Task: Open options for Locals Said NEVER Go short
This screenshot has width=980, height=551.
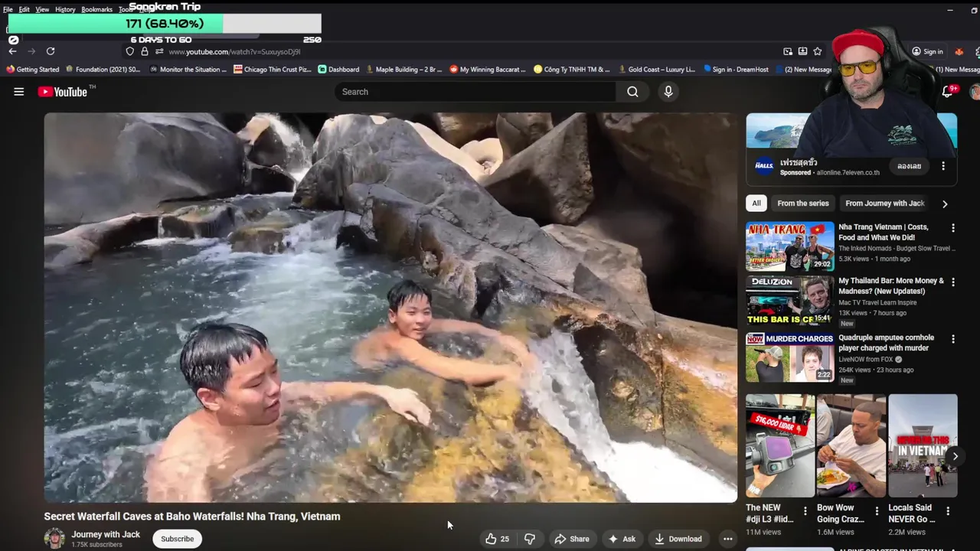Action: 948,511
